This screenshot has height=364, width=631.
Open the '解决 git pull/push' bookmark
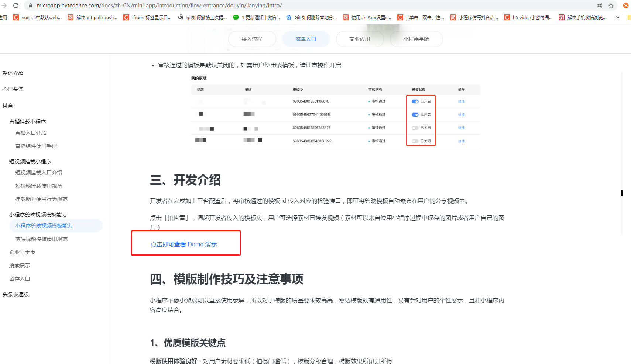tap(93, 17)
